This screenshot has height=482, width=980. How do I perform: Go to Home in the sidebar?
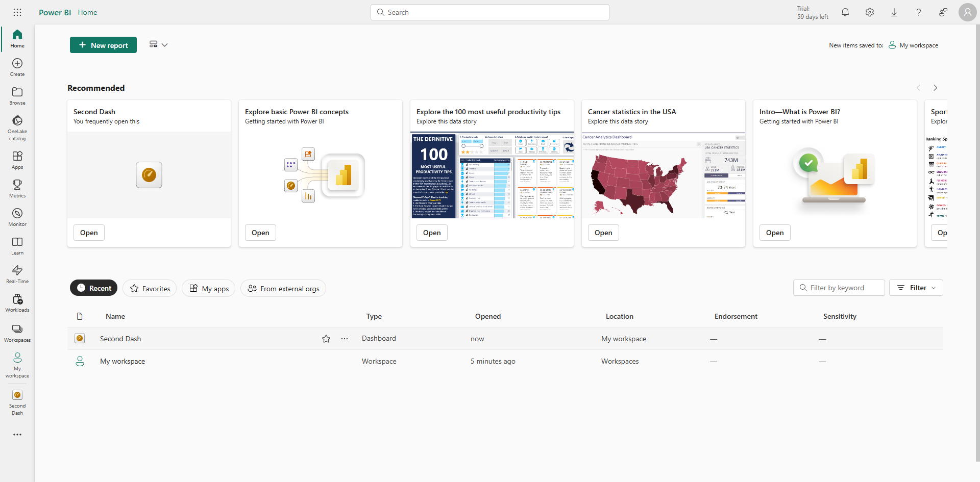click(17, 38)
